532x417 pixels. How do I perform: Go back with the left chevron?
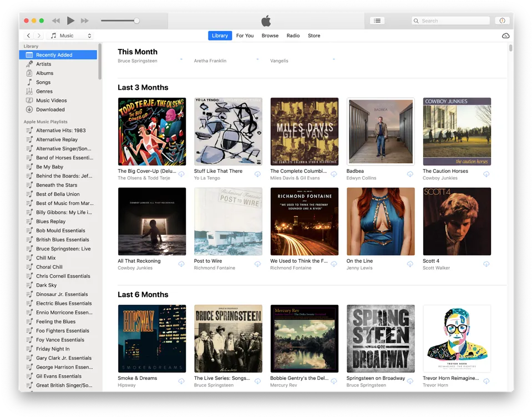(x=28, y=36)
